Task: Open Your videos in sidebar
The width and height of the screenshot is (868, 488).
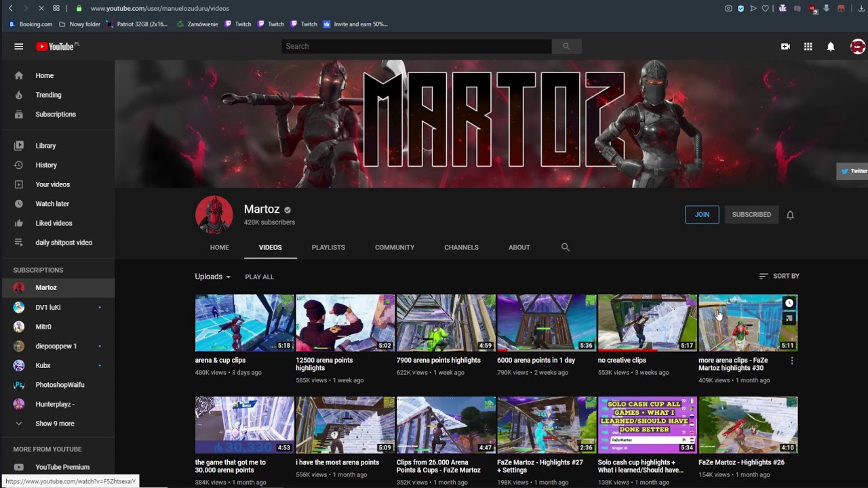Action: (58, 184)
